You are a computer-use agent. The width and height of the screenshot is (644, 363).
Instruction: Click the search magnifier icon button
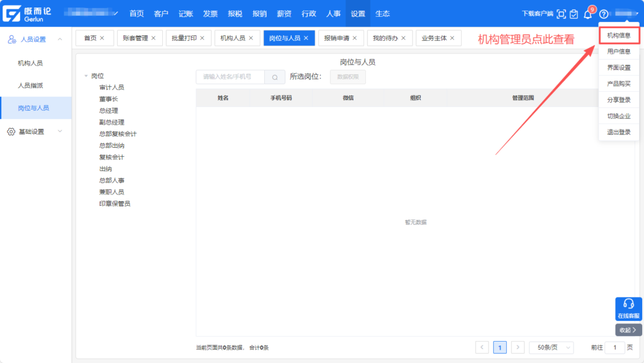pos(275,77)
